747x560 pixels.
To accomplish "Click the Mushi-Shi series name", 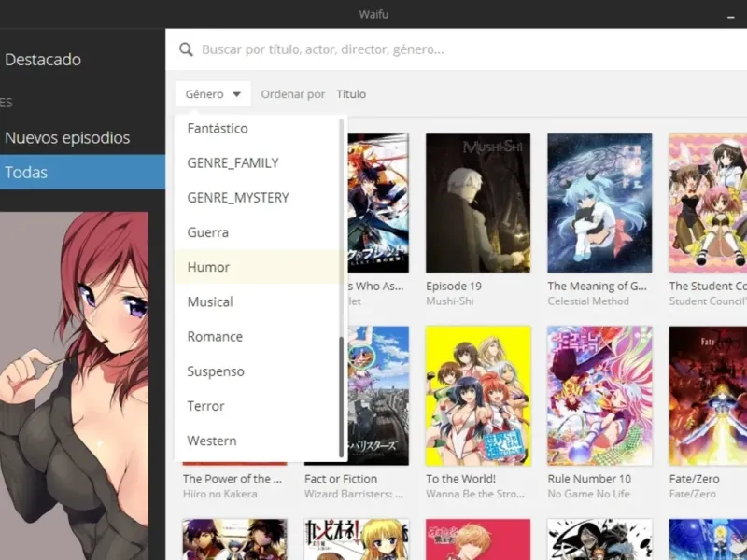I will pyautogui.click(x=450, y=301).
